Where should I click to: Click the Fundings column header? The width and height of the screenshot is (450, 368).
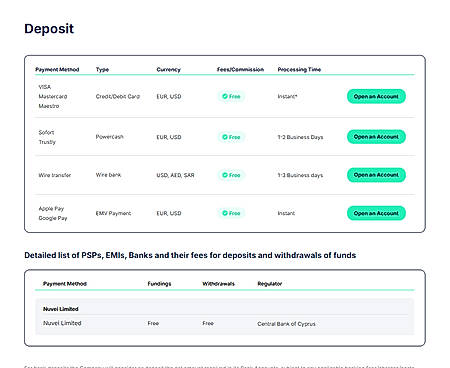pos(159,284)
